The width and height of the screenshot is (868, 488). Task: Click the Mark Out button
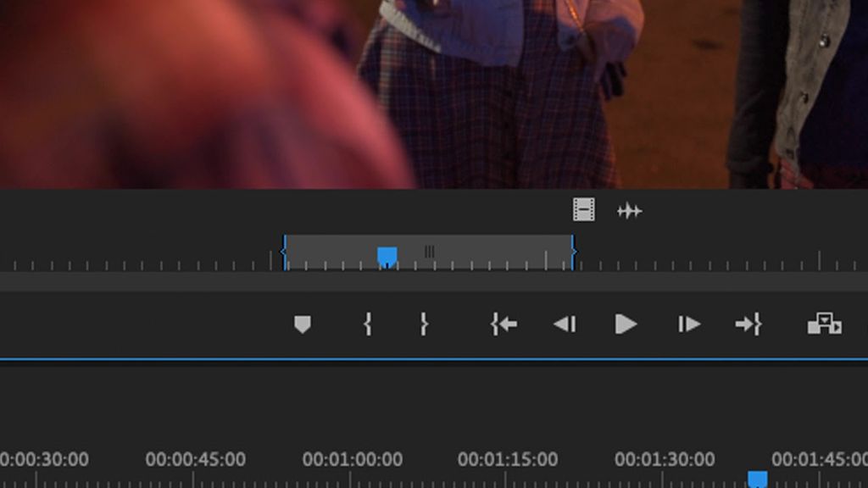click(424, 323)
